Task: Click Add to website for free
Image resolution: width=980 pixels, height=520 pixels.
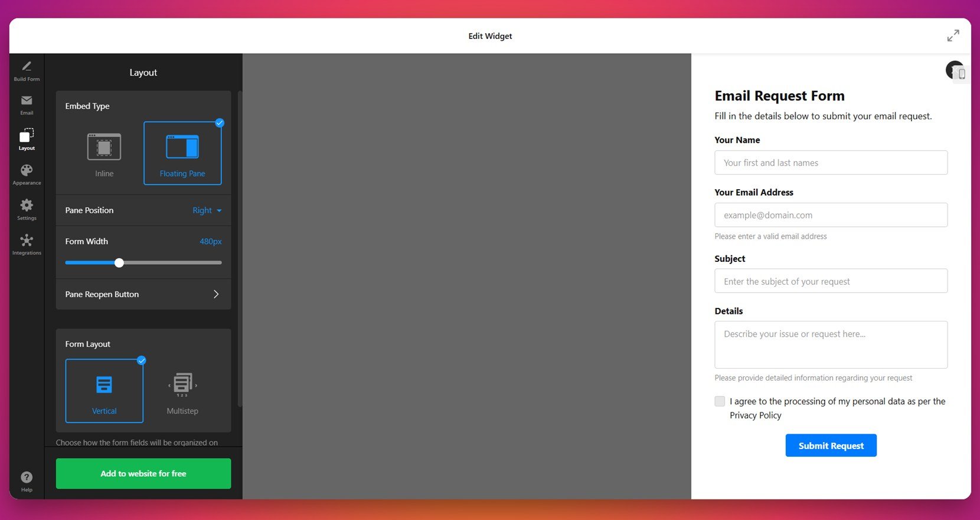Action: [x=143, y=473]
